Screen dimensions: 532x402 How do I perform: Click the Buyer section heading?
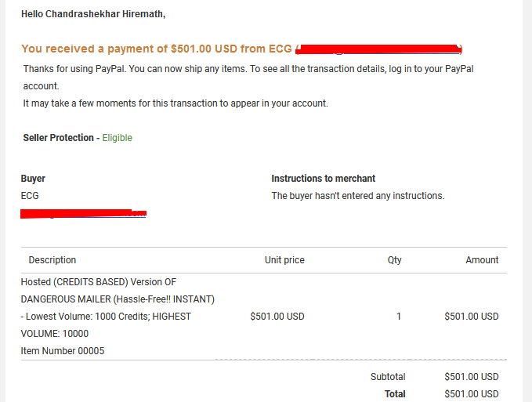click(33, 179)
